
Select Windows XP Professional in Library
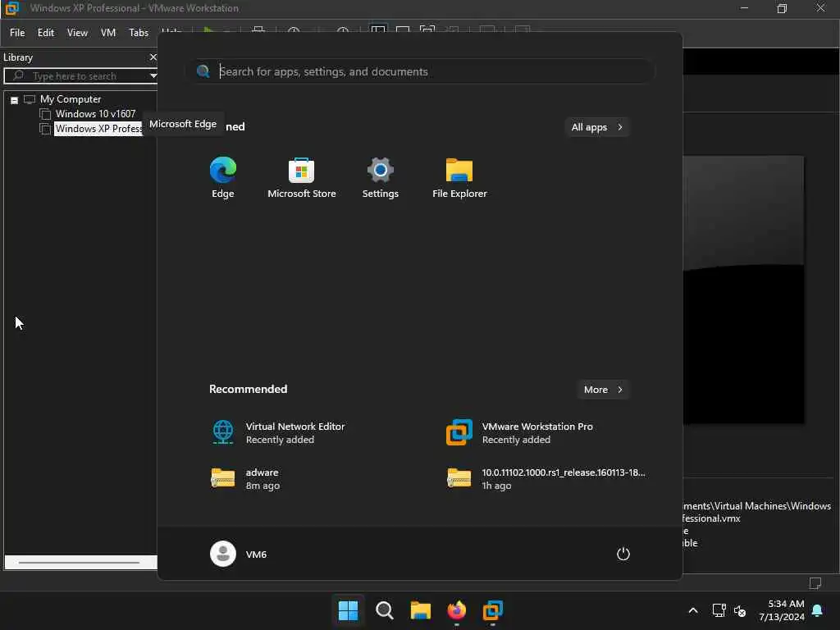tap(98, 129)
